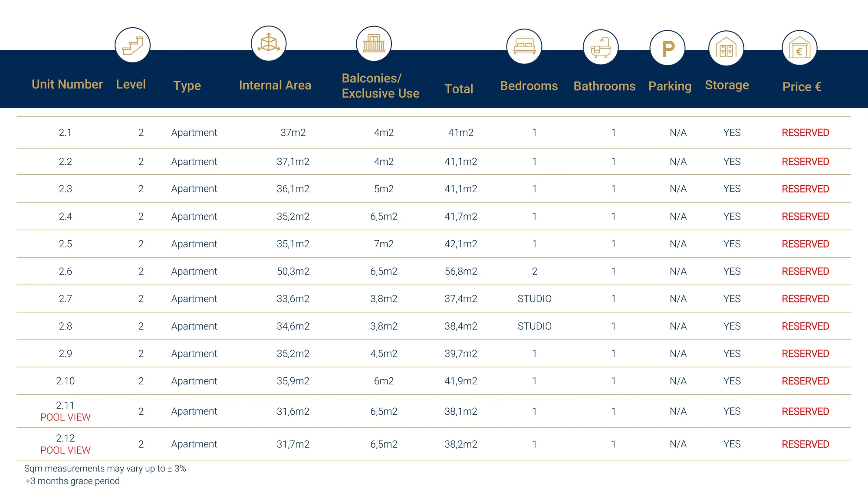868x488 pixels.
Task: Click the bed Bedrooms icon
Action: (x=524, y=46)
